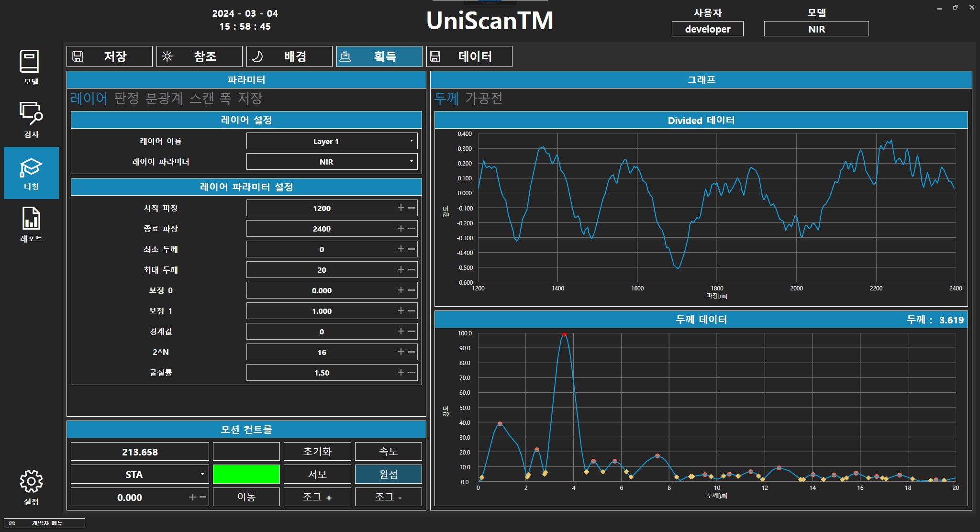The height and width of the screenshot is (532, 980).
Task: Decrease 보정 1 with minus icon
Action: click(x=412, y=310)
